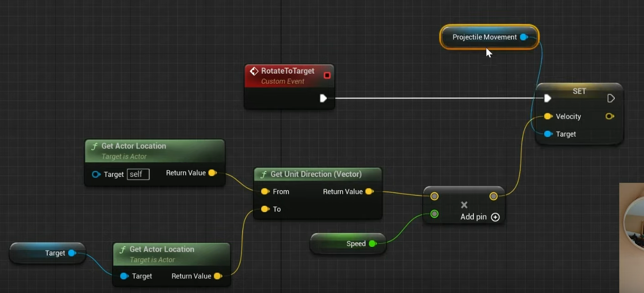Click Add pin on the multiply node
The image size is (644, 293).
(x=495, y=217)
